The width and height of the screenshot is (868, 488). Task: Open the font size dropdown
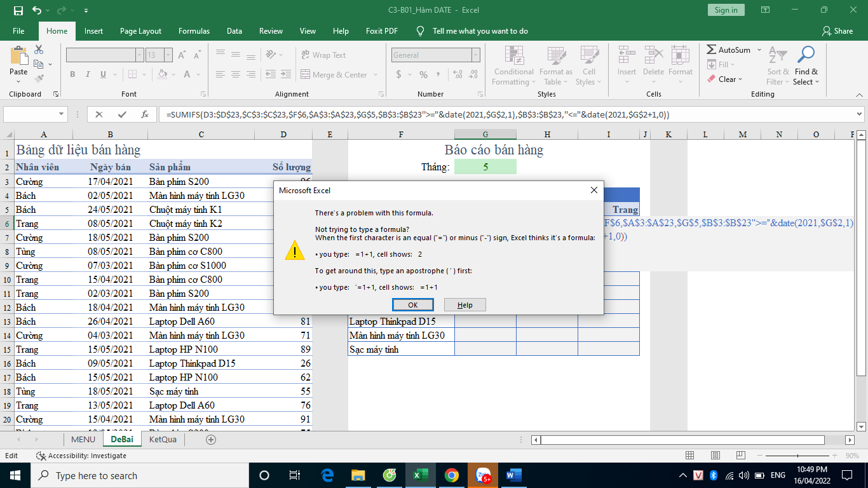(x=168, y=55)
